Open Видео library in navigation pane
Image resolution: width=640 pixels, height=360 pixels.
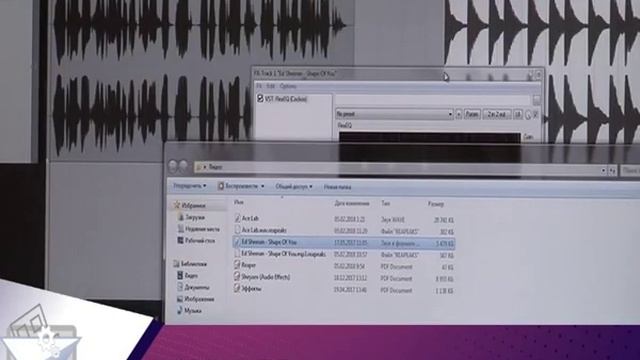click(191, 276)
